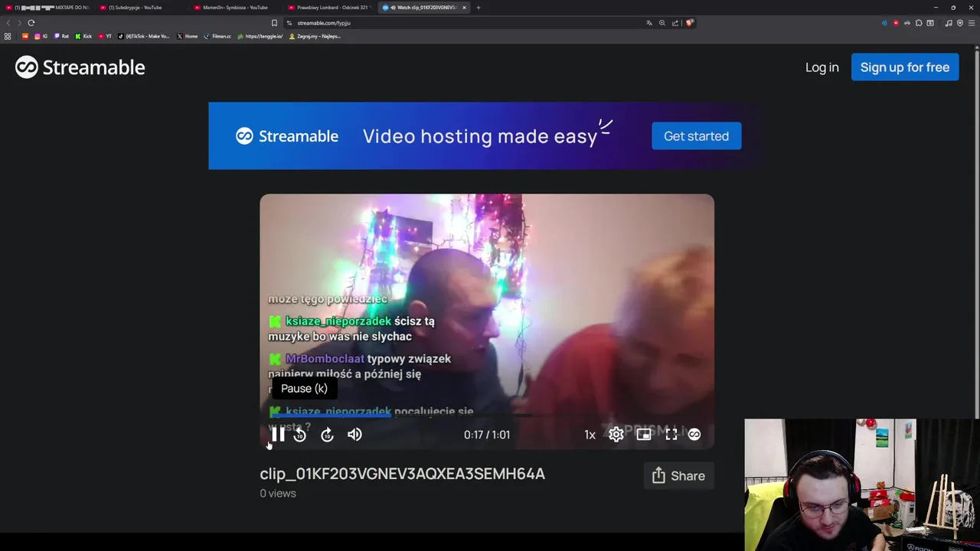Enter fullscreen video mode

pos(671,435)
